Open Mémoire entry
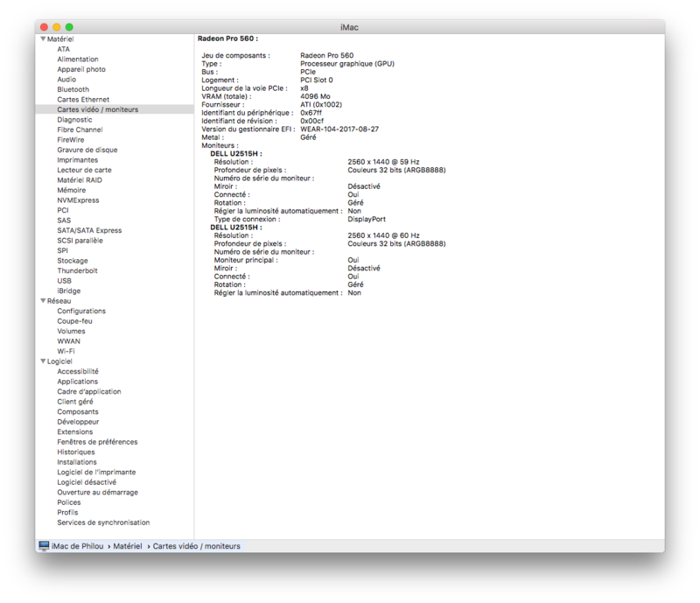 click(72, 190)
